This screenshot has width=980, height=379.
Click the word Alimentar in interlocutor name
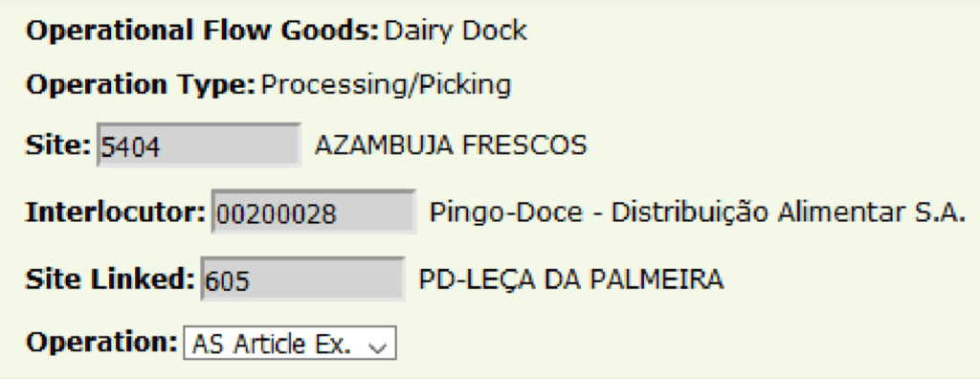835,212
